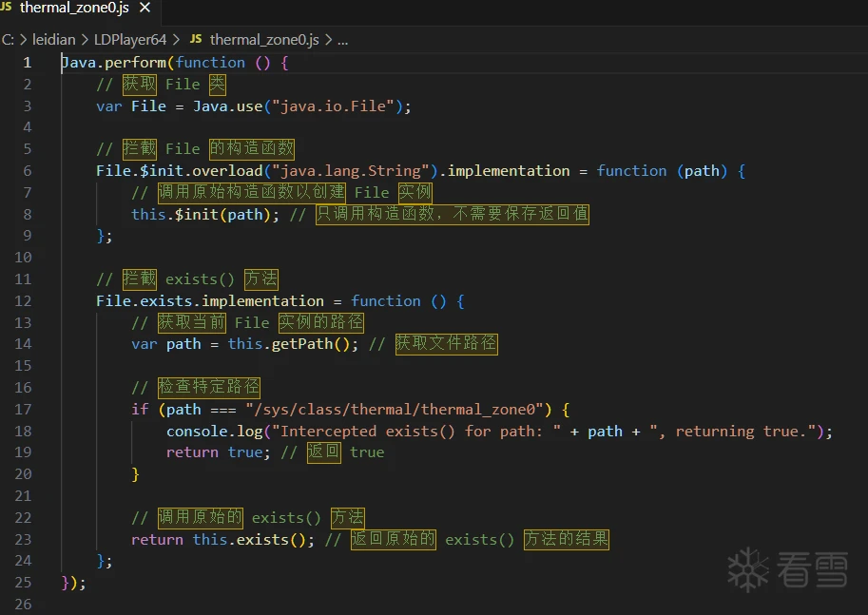Click "File.$init.overload" on line 6
The width and height of the screenshot is (868, 615).
click(x=180, y=171)
